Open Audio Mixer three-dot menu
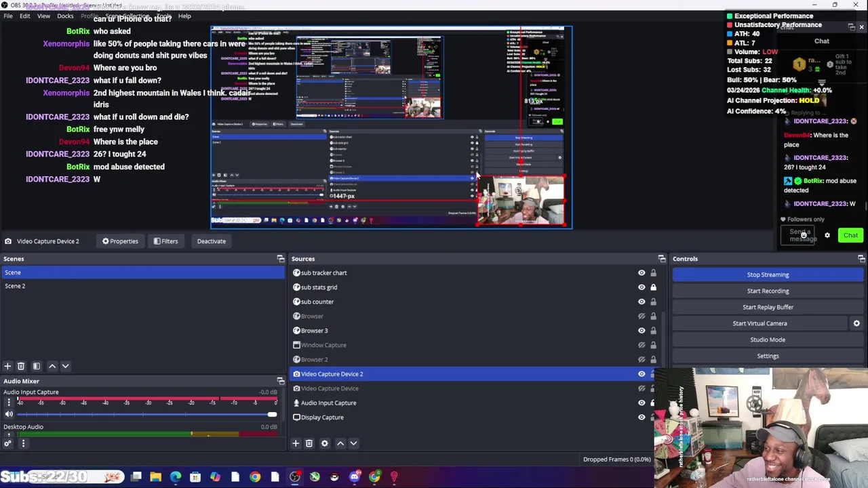 [x=23, y=444]
